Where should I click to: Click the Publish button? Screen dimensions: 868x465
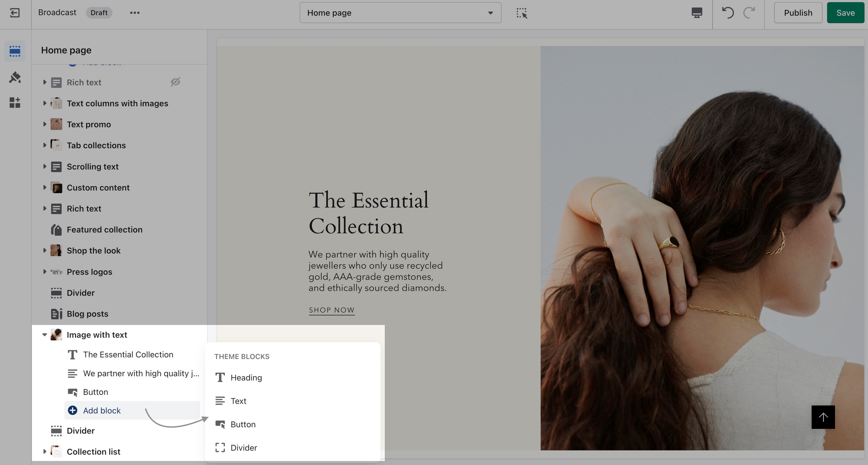[798, 13]
